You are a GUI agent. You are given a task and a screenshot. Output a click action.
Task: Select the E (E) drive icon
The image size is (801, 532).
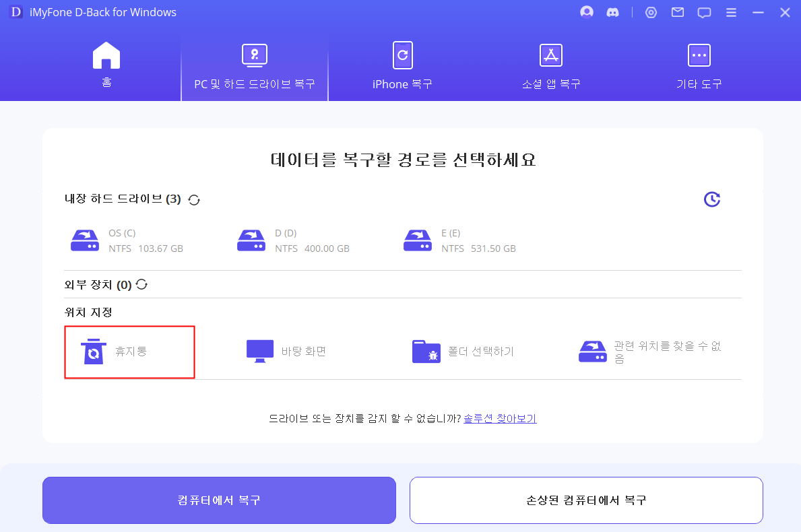418,240
